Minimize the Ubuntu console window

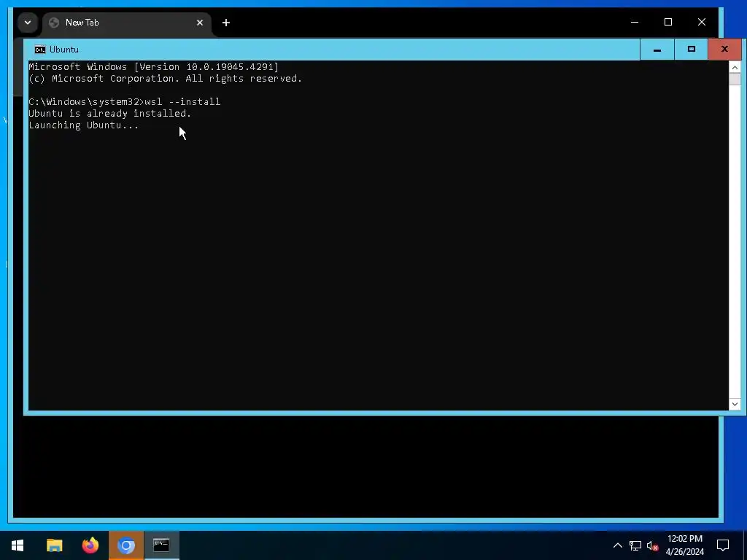click(657, 50)
